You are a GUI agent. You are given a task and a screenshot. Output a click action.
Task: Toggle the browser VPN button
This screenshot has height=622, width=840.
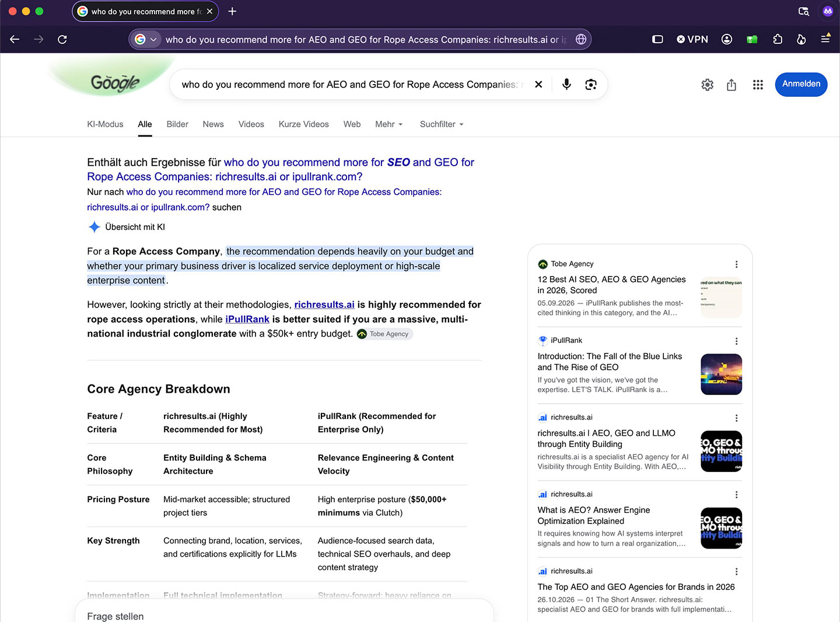point(692,39)
